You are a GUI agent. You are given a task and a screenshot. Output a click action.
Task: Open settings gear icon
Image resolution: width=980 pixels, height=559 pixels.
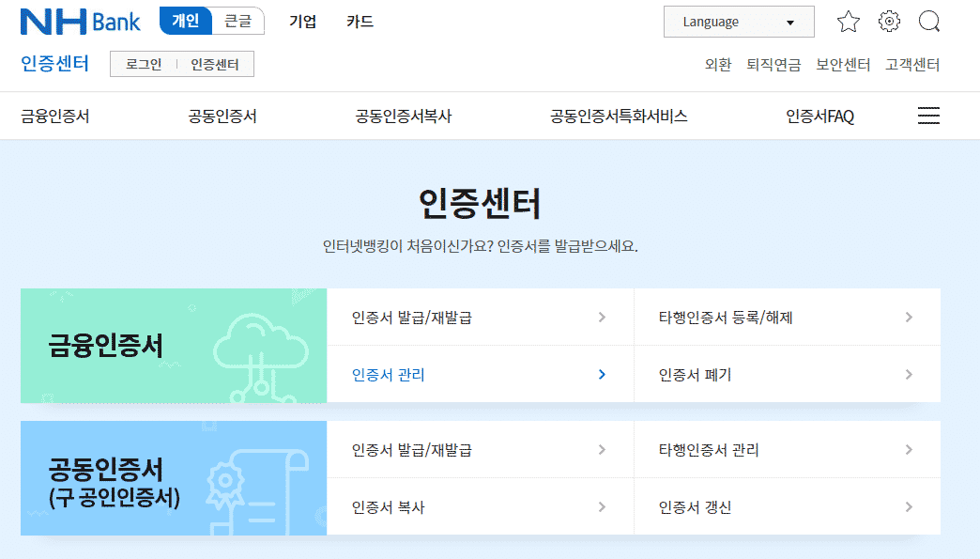click(889, 22)
